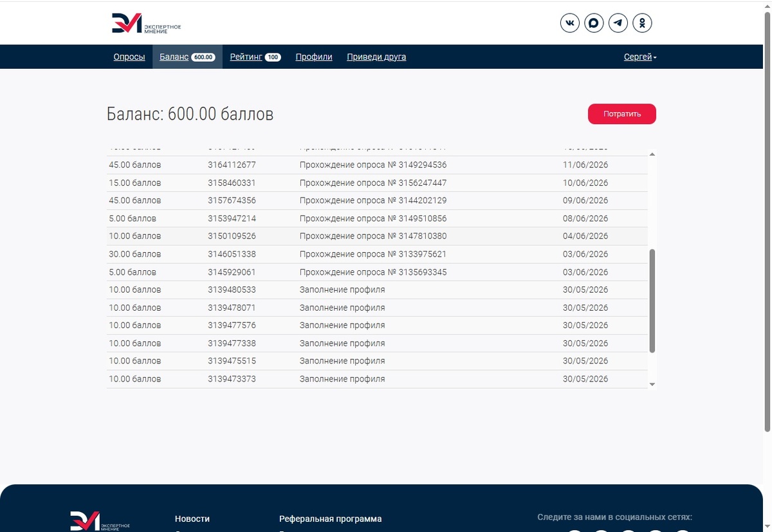This screenshot has height=532, width=772.
Task: Click 45.00 баллов in row 3164112677
Action: click(135, 165)
